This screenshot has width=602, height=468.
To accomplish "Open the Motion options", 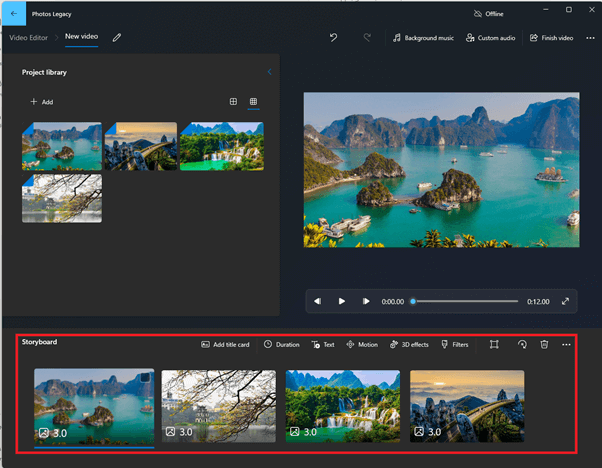I will click(x=362, y=344).
